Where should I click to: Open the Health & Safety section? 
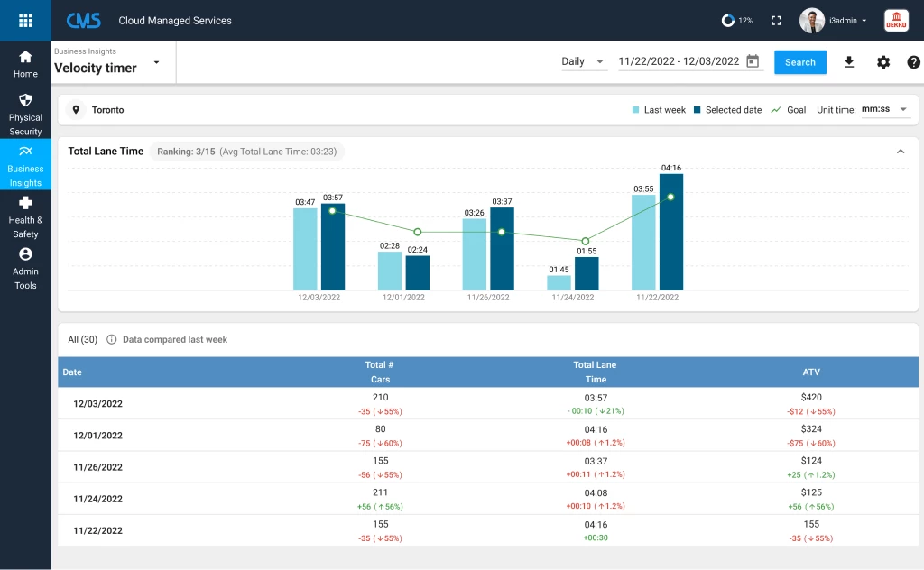point(25,216)
